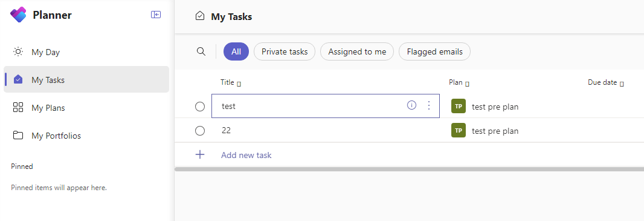Screen dimensions: 644x221
Task: Click the test task title field
Action: [325, 106]
